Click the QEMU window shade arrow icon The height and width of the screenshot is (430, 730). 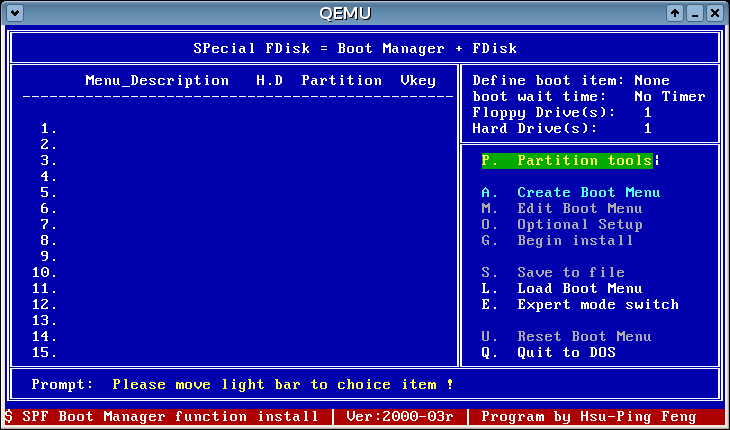coord(676,13)
